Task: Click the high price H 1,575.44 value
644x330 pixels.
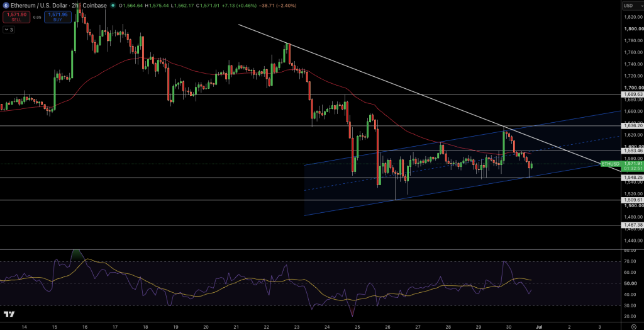Action: pyautogui.click(x=158, y=6)
